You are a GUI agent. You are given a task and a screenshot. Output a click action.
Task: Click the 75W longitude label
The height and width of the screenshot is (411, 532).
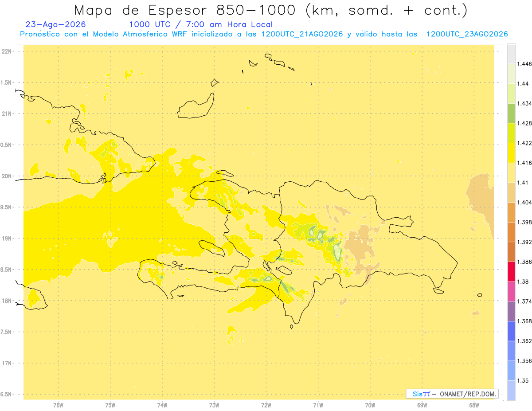[110, 405]
